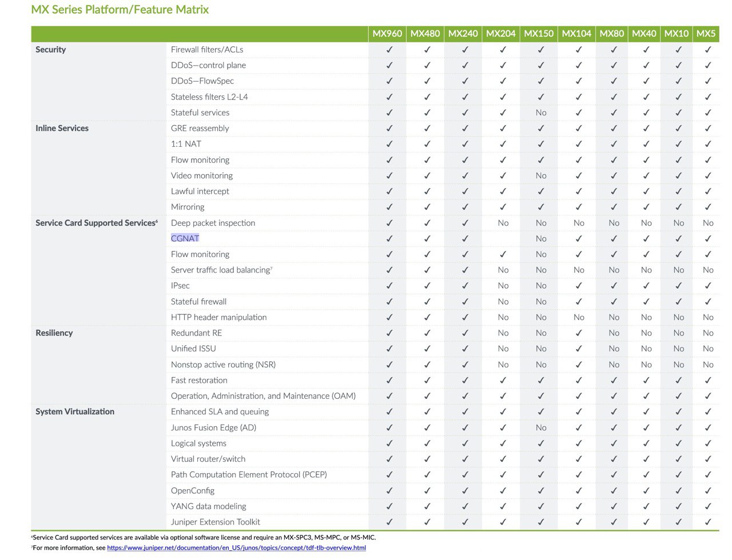Image resolution: width=732 pixels, height=560 pixels.
Task: Click the Fast restoration row label
Action: pyautogui.click(x=199, y=380)
